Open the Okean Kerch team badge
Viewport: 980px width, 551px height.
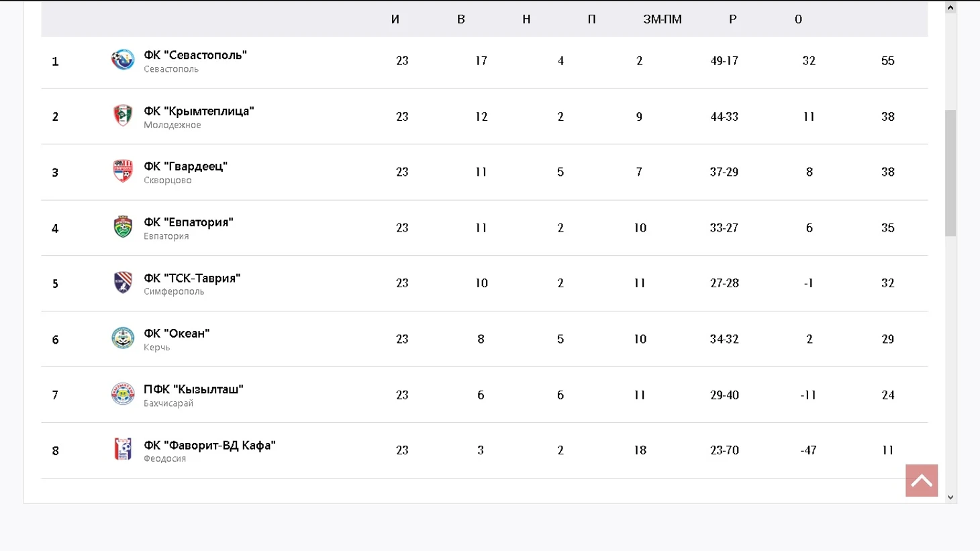point(123,338)
